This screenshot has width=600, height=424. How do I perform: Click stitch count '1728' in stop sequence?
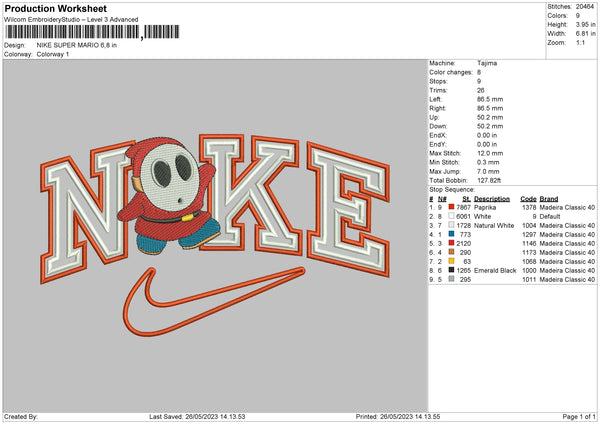point(463,225)
